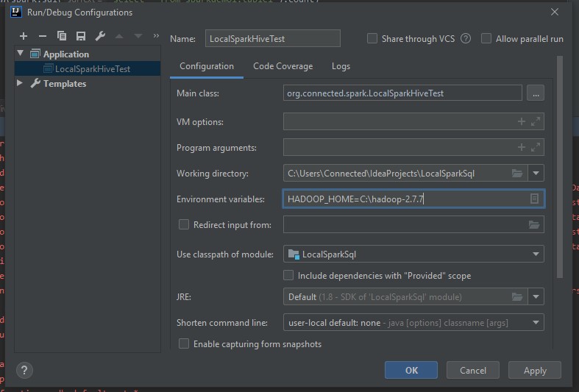Click the Share through VCS help icon
This screenshot has height=392, width=579.
pos(466,39)
